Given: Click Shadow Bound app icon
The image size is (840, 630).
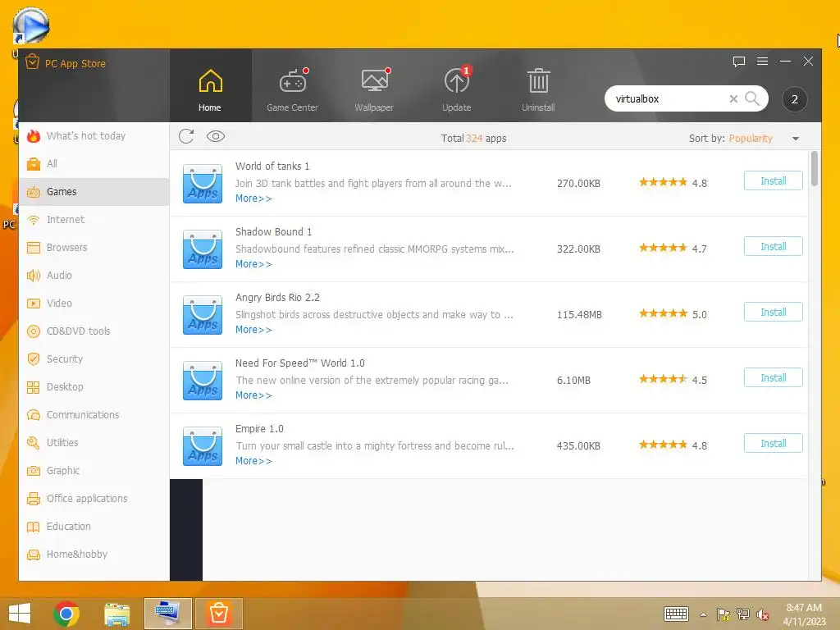Looking at the screenshot, I should [x=203, y=249].
